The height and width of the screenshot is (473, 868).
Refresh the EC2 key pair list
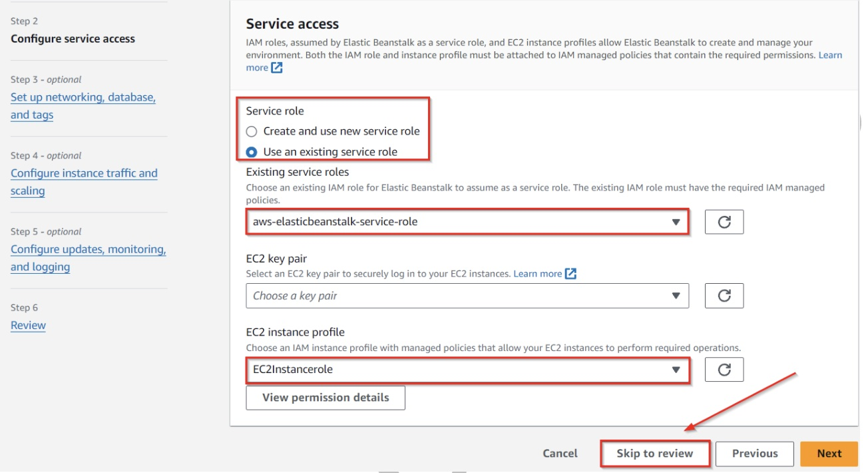(x=724, y=296)
